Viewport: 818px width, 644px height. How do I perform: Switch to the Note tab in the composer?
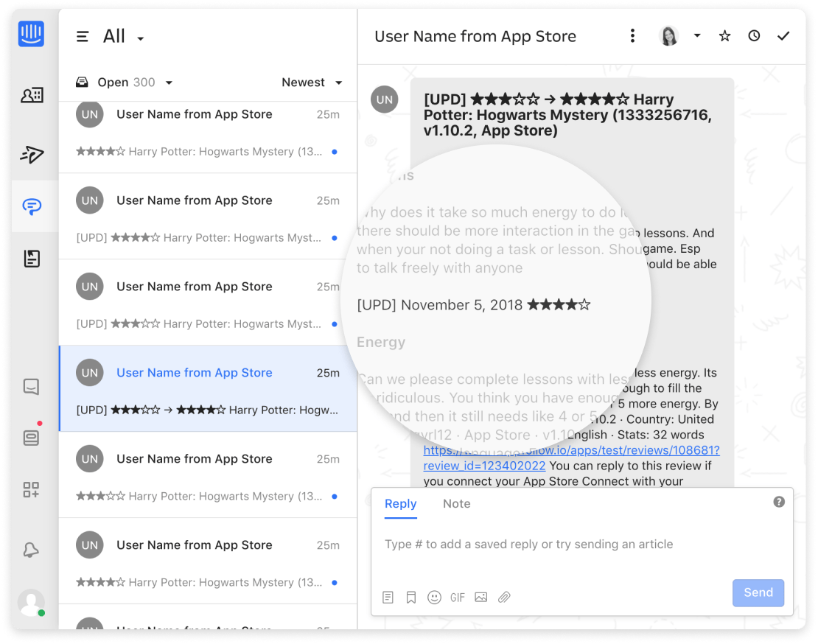457,504
